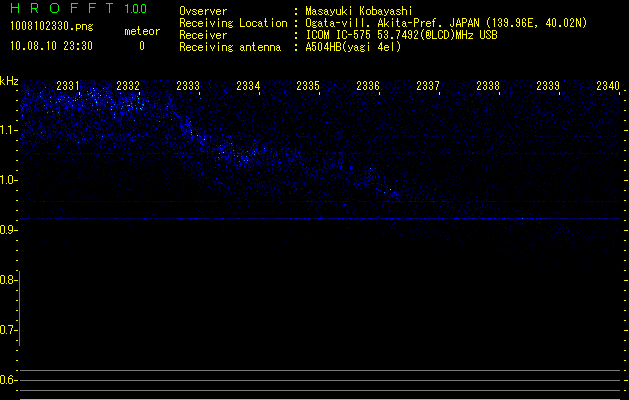629x400 pixels.
Task: Click the 'Receiving Location' label
Action: [x=233, y=23]
